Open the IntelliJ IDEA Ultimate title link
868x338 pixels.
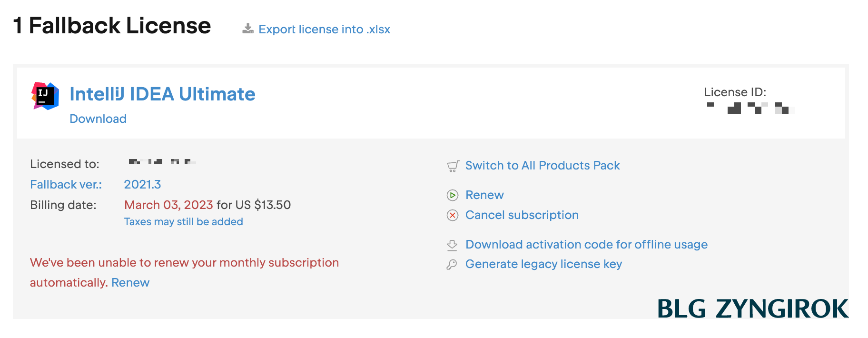click(162, 94)
